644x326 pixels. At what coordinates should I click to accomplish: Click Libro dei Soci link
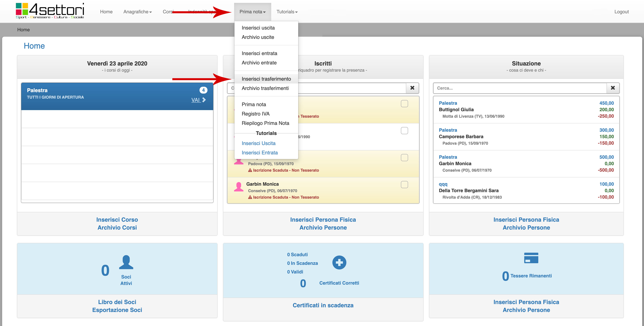point(117,302)
